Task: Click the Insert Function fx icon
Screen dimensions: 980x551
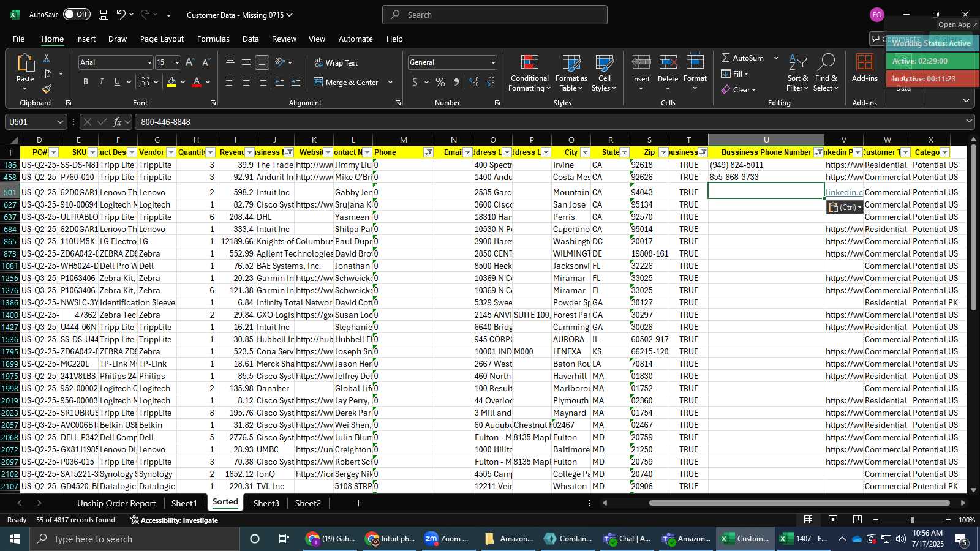Action: 117,122
